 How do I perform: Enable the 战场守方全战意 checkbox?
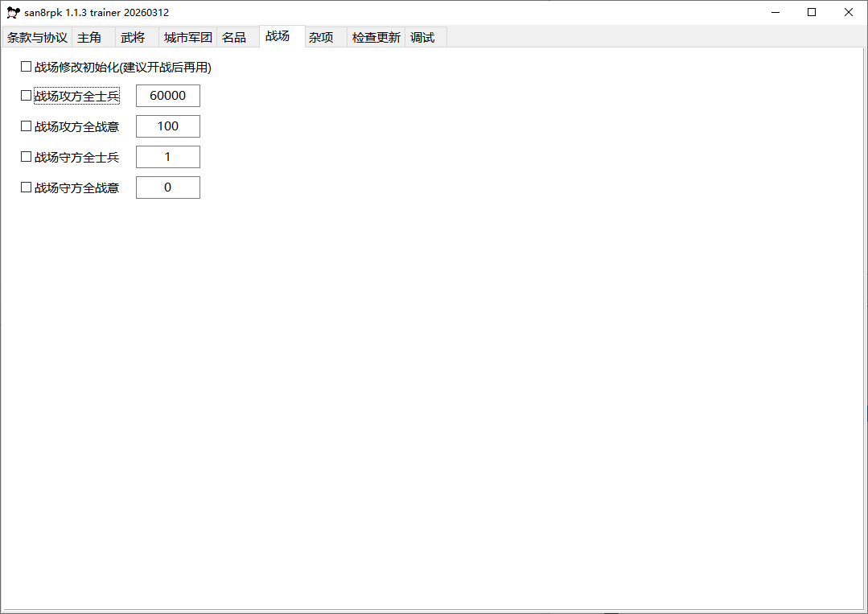[27, 187]
